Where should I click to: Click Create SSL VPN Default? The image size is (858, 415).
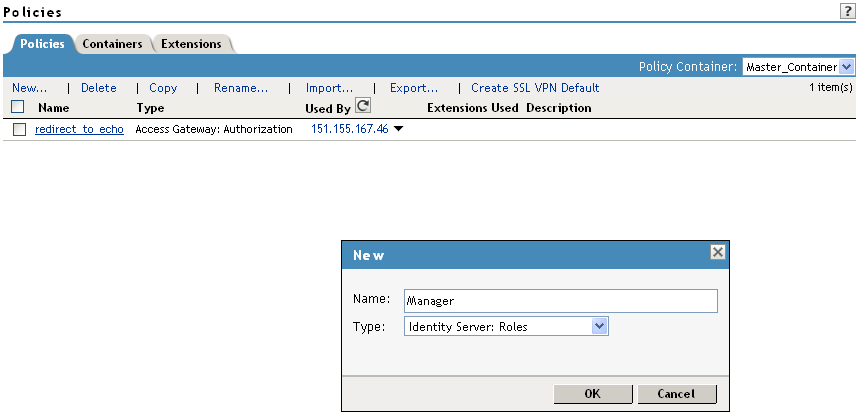pyautogui.click(x=535, y=88)
